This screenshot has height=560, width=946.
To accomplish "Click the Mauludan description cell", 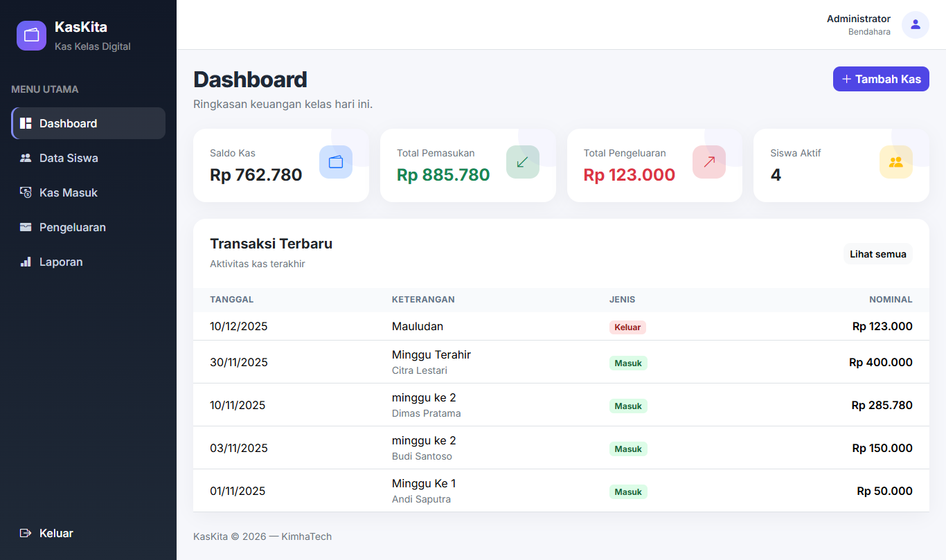I will click(418, 326).
